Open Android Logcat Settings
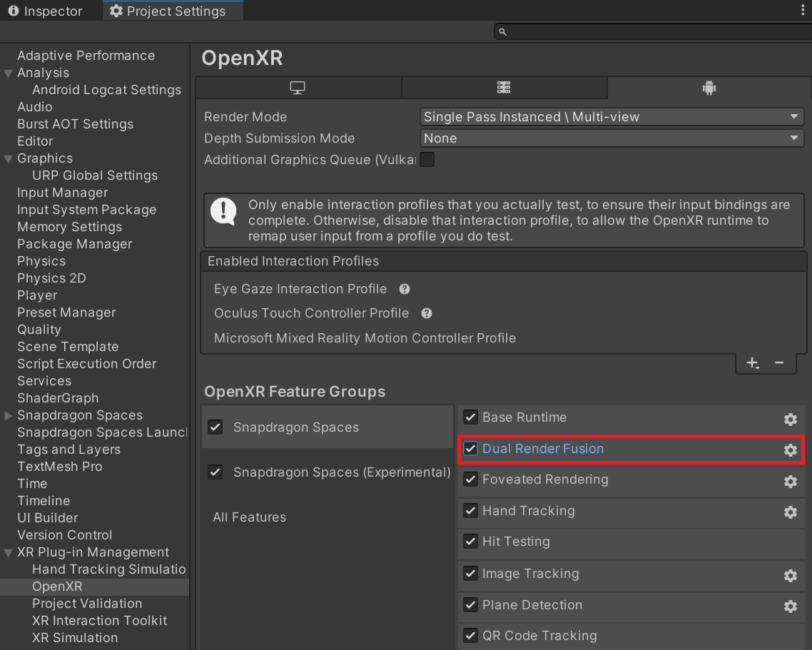Image resolution: width=812 pixels, height=650 pixels. coord(107,90)
